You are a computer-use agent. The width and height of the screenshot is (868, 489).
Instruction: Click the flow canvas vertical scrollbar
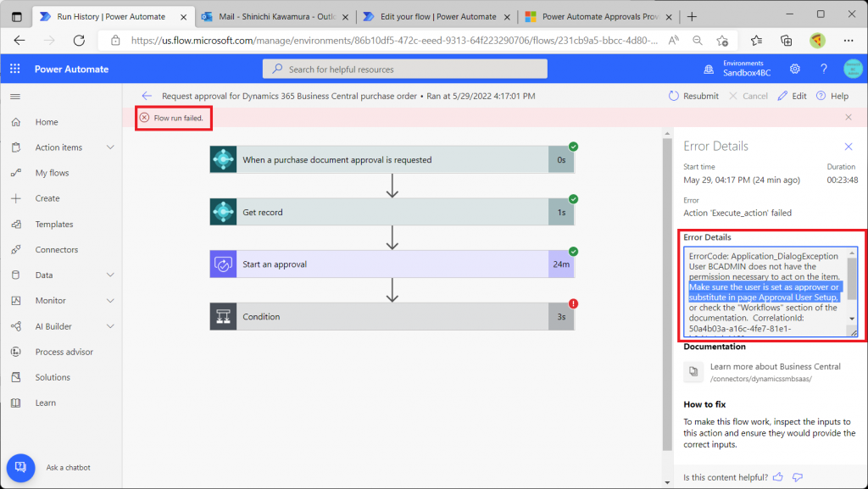(x=667, y=296)
